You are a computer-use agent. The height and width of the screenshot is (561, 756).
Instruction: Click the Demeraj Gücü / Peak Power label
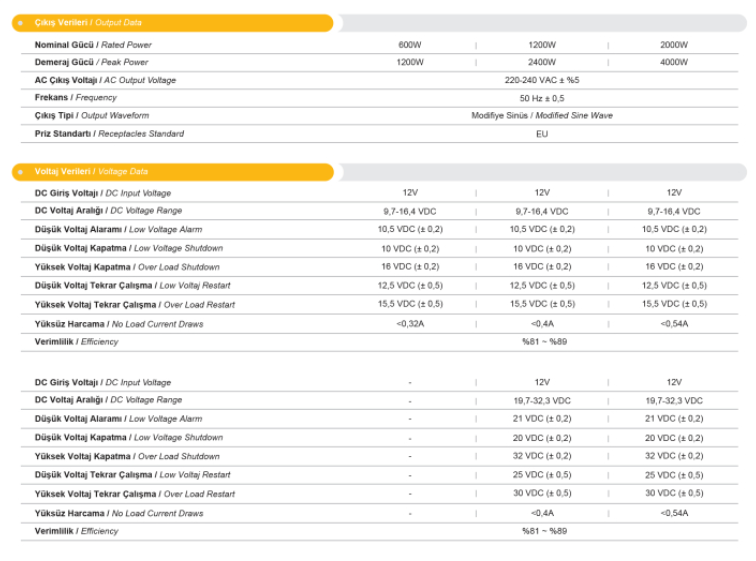(x=93, y=62)
